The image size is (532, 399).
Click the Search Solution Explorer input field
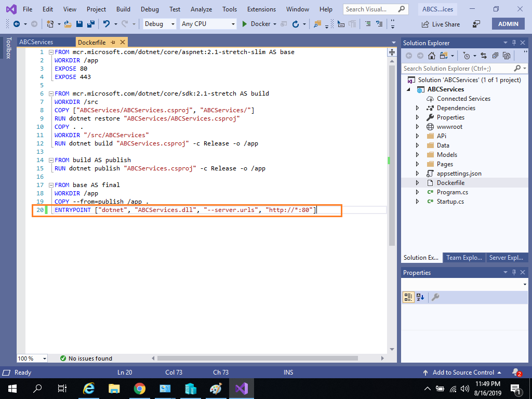click(458, 69)
